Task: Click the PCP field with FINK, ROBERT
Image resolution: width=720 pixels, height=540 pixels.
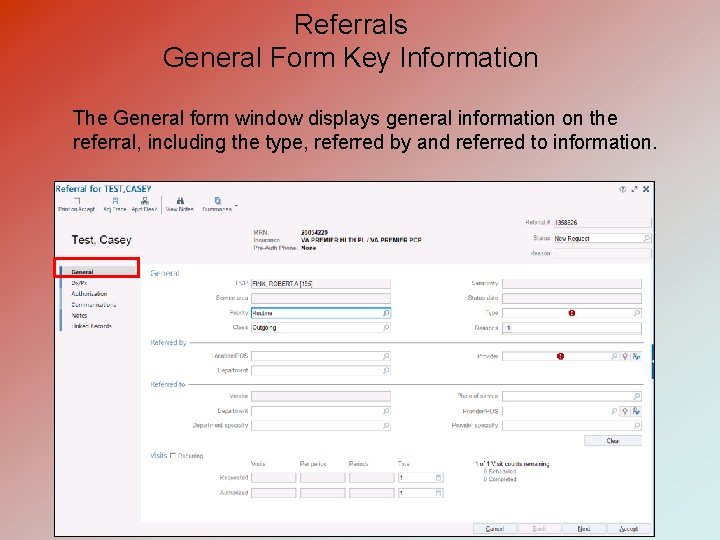Action: [321, 284]
